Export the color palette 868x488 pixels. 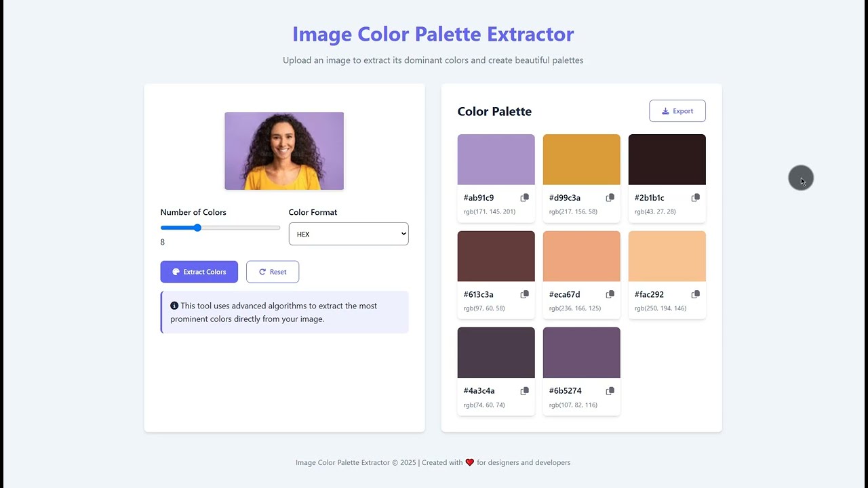(x=677, y=111)
